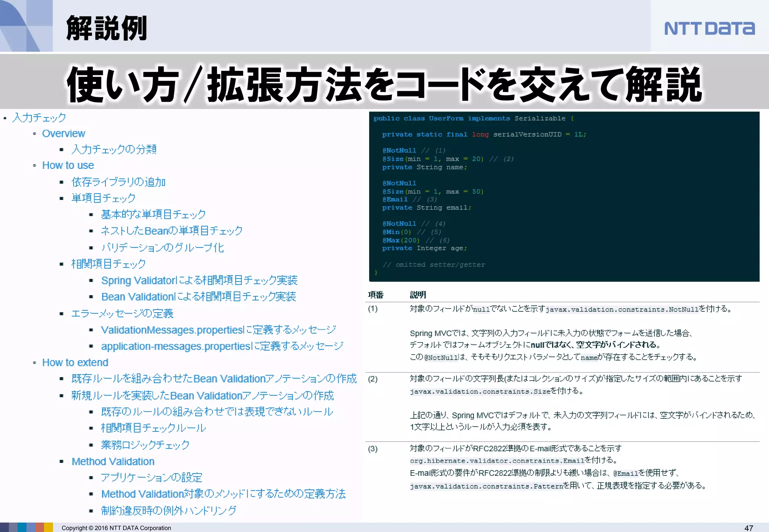The image size is (769, 532).
Task: Click the 解説例 slide title
Action: coord(107,28)
